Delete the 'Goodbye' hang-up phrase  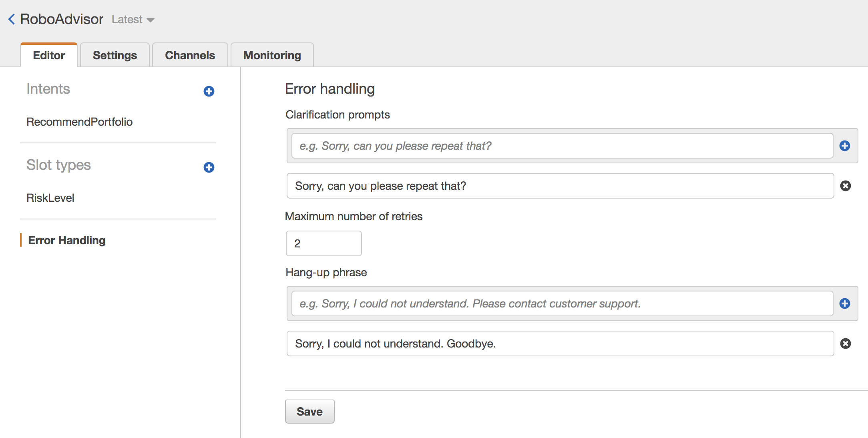tap(845, 344)
